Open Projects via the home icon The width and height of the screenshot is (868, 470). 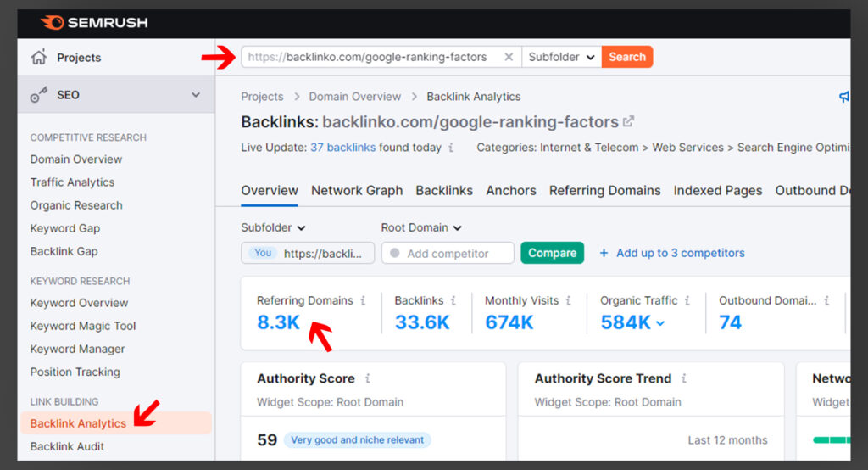tap(38, 58)
